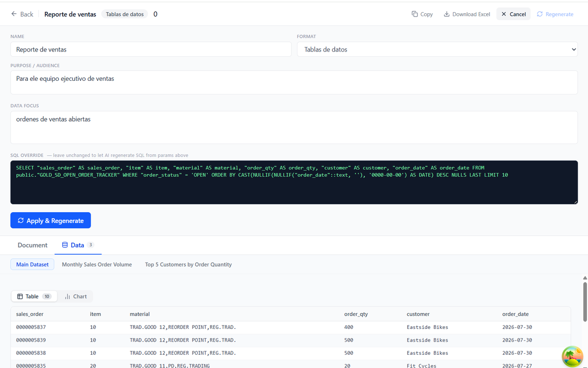This screenshot has width=588, height=368.
Task: Select the Main Dataset sub-tab
Action: (x=32, y=265)
